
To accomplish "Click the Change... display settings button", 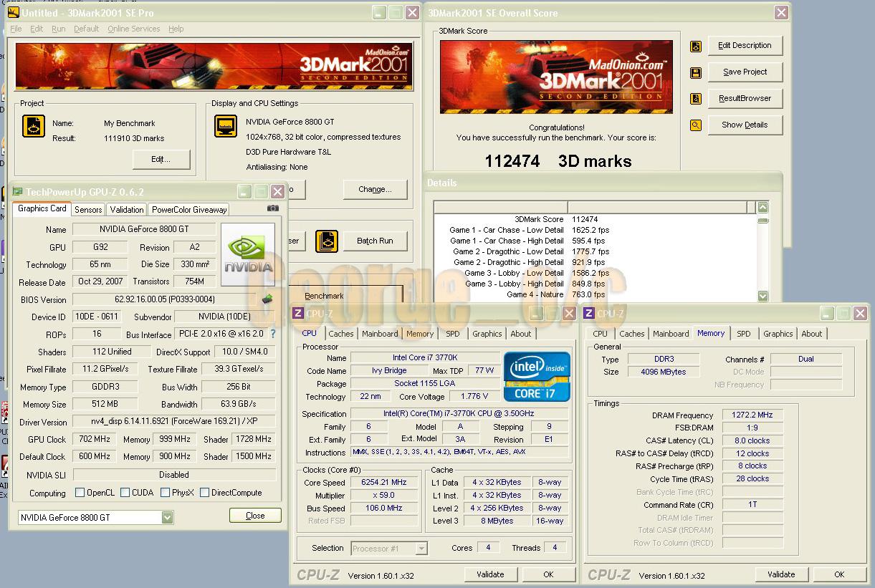I will point(375,190).
